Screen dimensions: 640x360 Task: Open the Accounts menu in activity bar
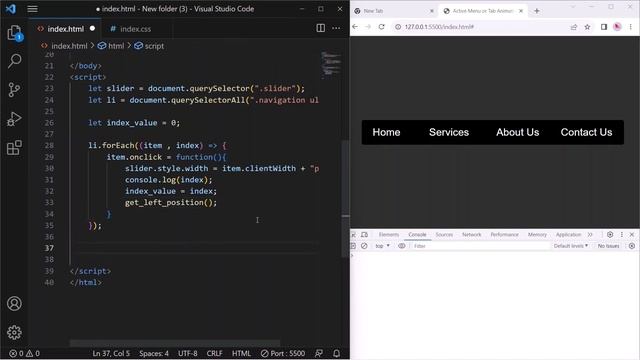click(14, 304)
